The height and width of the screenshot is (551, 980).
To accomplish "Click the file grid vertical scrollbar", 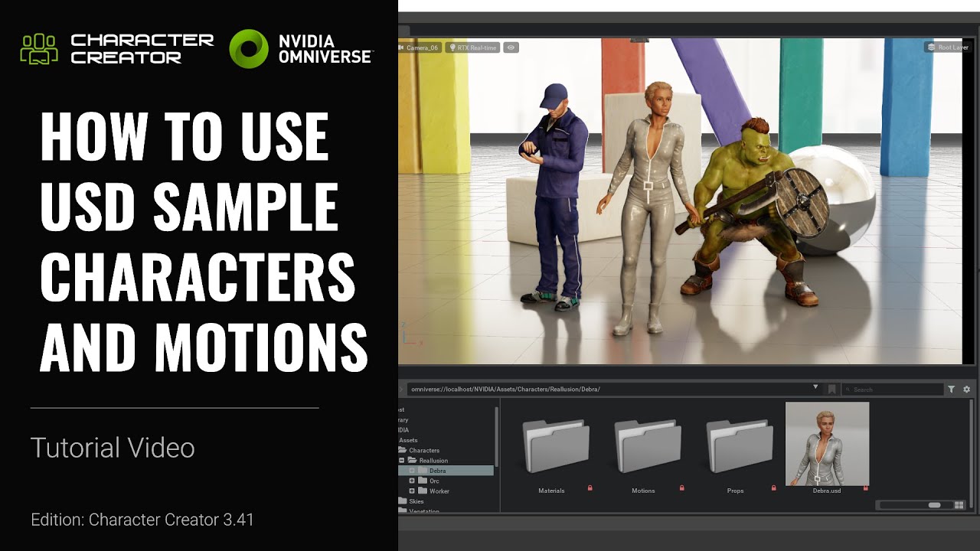I will click(972, 455).
